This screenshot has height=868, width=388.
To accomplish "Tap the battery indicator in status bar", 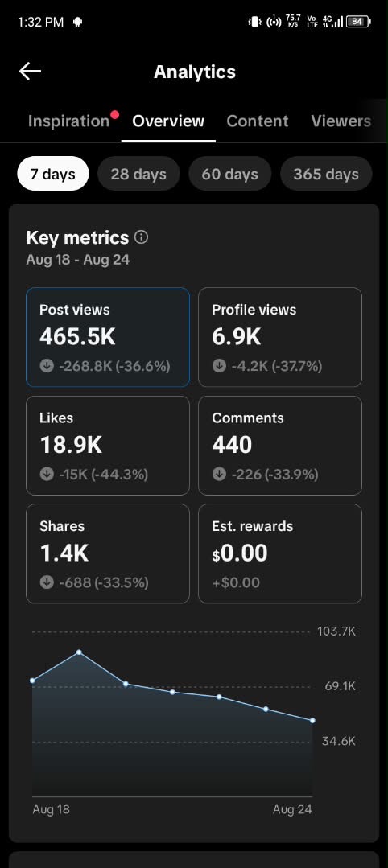I will (x=358, y=22).
